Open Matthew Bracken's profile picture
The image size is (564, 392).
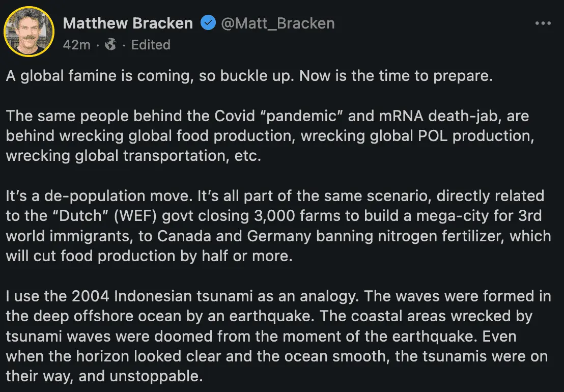point(29,32)
